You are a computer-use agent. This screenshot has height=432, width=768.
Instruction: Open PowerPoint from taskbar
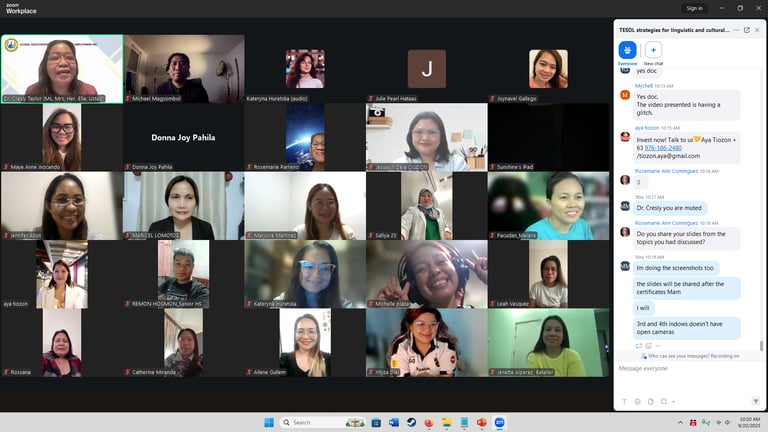coord(482,423)
